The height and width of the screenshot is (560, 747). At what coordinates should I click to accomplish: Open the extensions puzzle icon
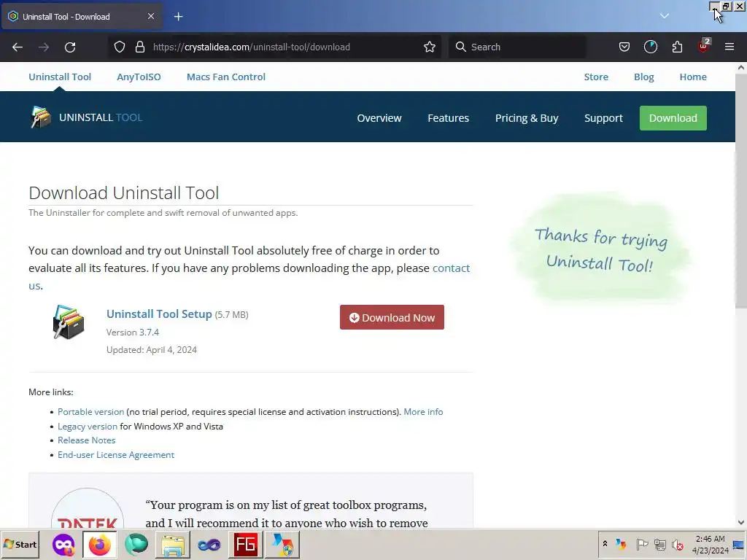[x=677, y=47]
